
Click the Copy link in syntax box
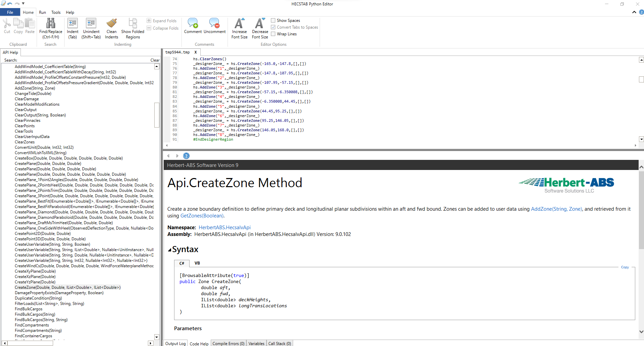click(x=625, y=267)
